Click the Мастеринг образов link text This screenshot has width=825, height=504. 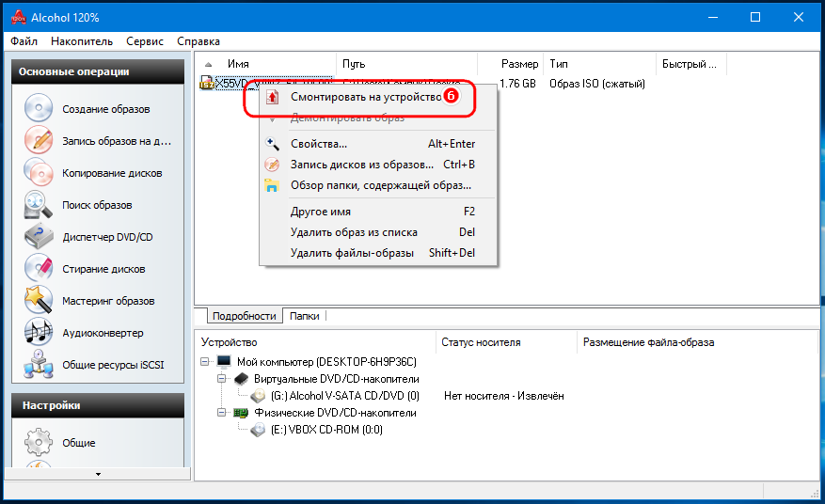coord(108,301)
